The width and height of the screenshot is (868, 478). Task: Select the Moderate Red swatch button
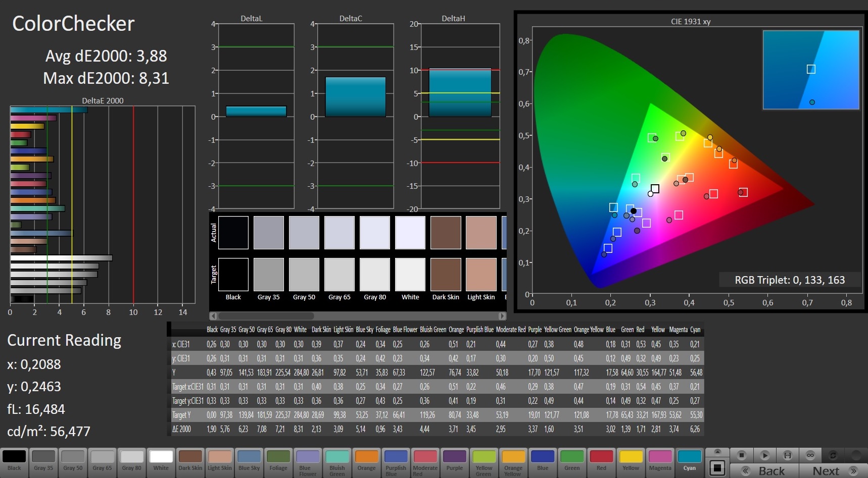point(425,462)
